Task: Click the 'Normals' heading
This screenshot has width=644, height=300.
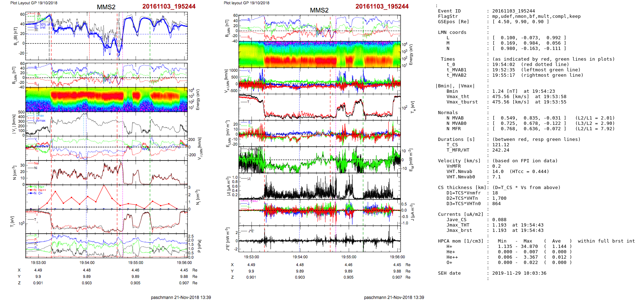Action: (x=448, y=113)
